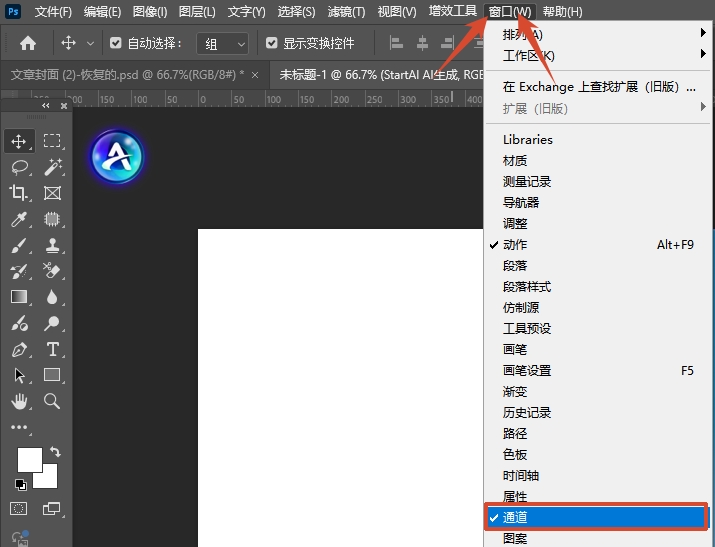The width and height of the screenshot is (715, 547).
Task: Select the Horizontal Type tool
Action: 52,349
